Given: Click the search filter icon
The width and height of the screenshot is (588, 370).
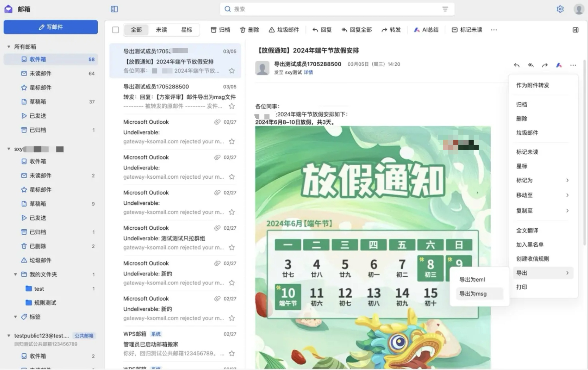Looking at the screenshot, I should pyautogui.click(x=445, y=9).
